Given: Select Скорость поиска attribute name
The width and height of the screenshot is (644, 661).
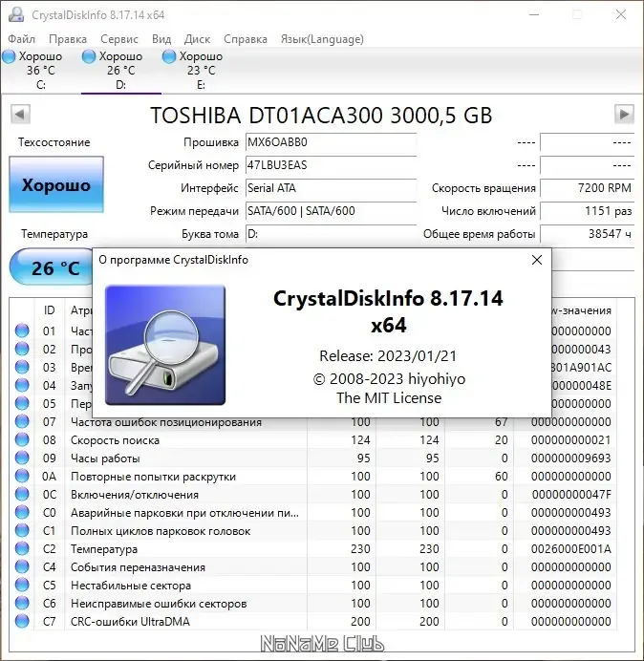Looking at the screenshot, I should (115, 440).
